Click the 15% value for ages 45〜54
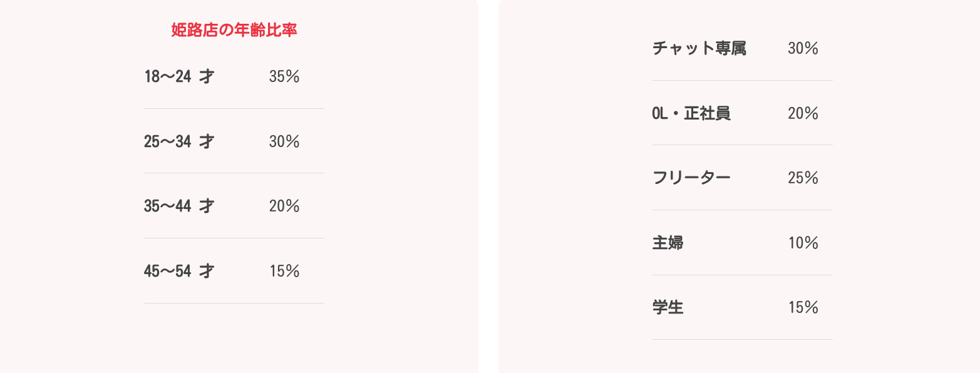 [284, 272]
